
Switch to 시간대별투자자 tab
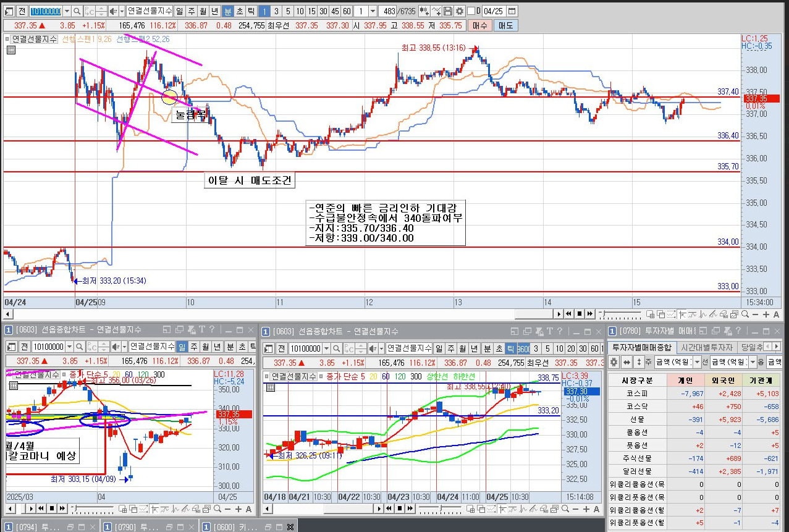click(x=706, y=347)
